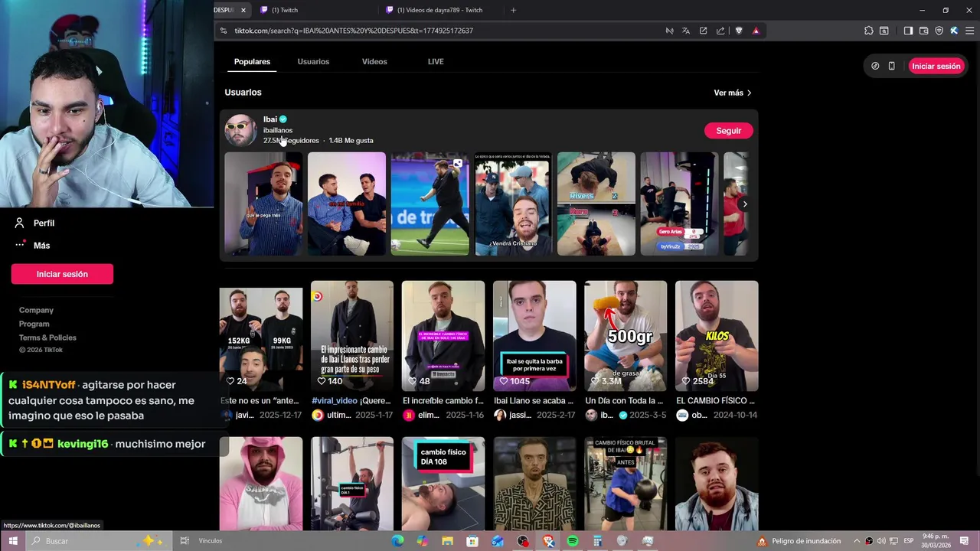Show the next videos in Ibai's carousel

tap(745, 204)
